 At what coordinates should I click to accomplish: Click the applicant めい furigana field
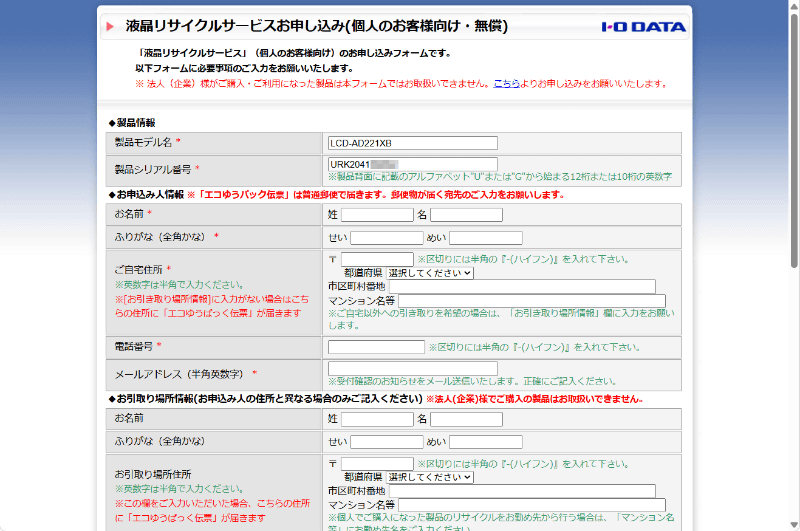pos(486,238)
